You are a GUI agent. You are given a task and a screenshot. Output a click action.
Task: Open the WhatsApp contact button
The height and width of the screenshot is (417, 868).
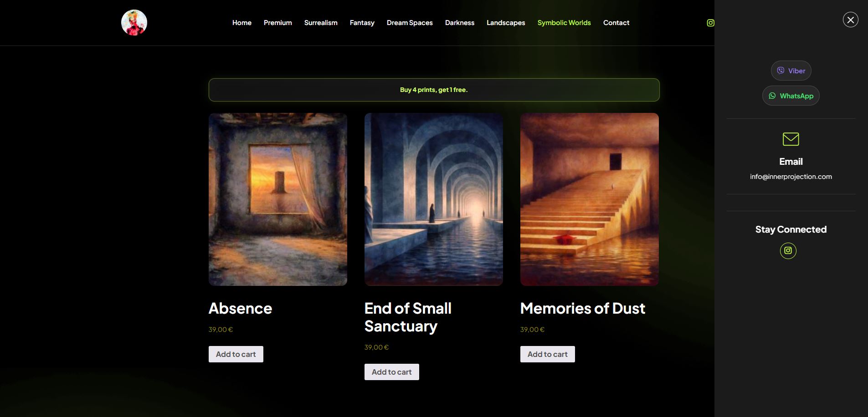791,96
